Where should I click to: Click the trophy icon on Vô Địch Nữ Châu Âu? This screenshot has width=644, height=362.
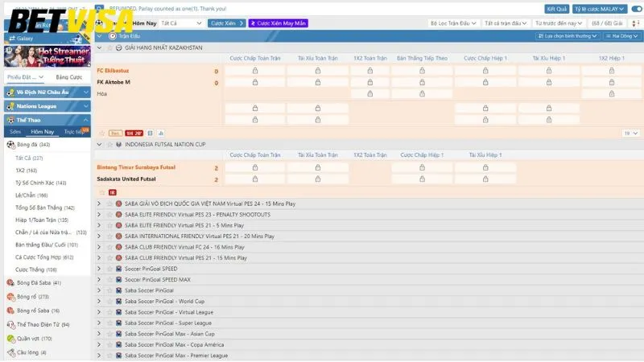point(10,93)
